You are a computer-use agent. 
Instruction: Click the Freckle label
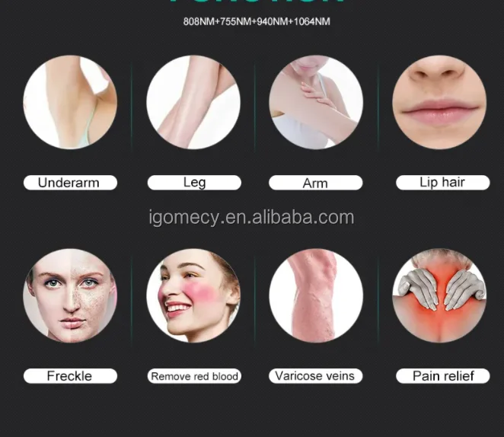pos(70,376)
